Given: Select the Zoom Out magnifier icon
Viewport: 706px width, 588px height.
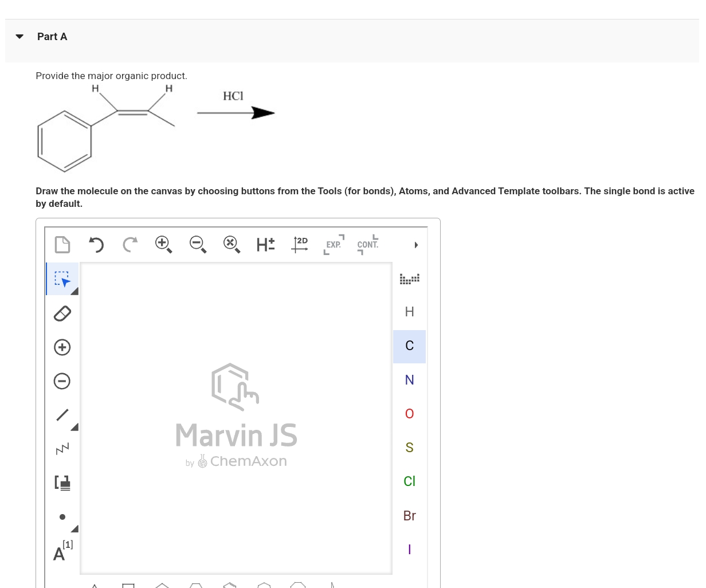Looking at the screenshot, I should [x=198, y=245].
